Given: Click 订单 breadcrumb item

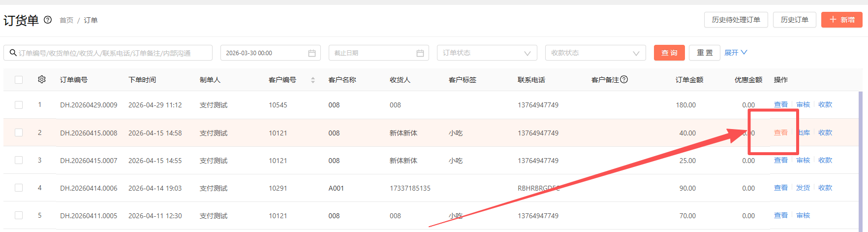Looking at the screenshot, I should tap(91, 20).
